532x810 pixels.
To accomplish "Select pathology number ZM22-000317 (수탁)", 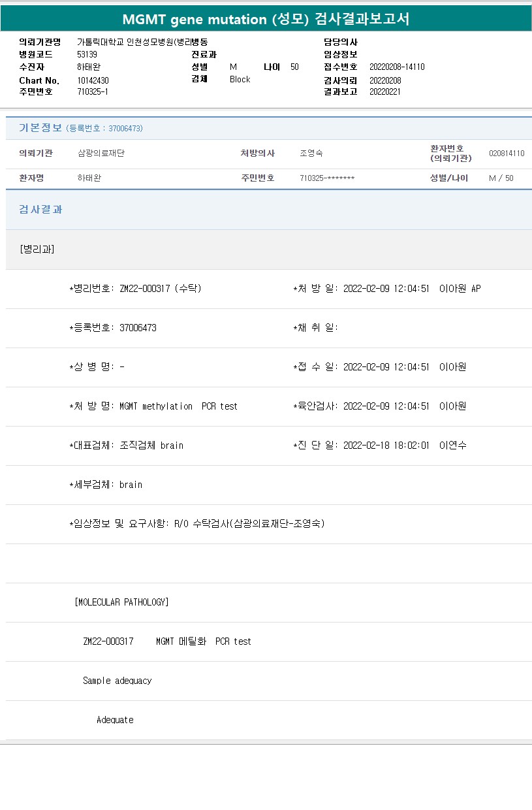I will pyautogui.click(x=160, y=289).
